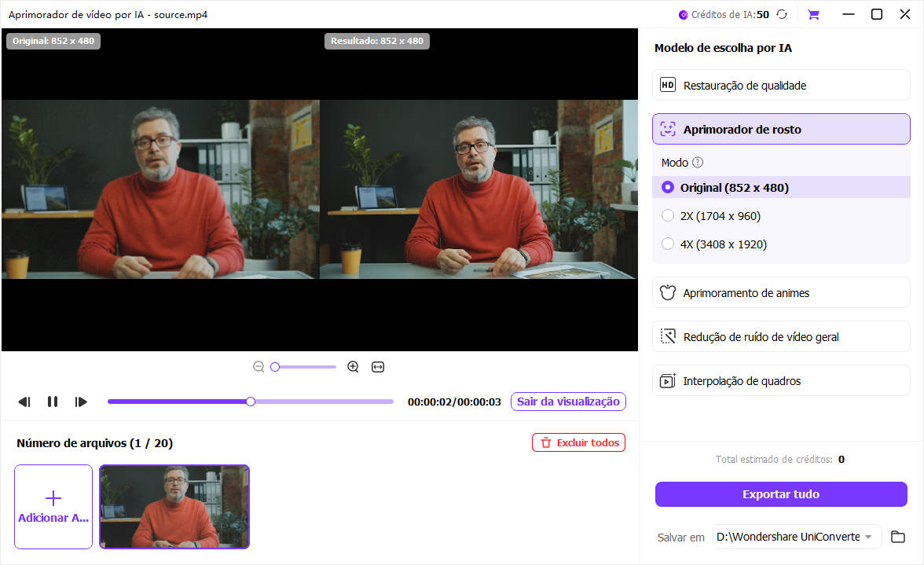Click the Original 852 x 480 preview label
924x565 pixels.
[x=53, y=41]
